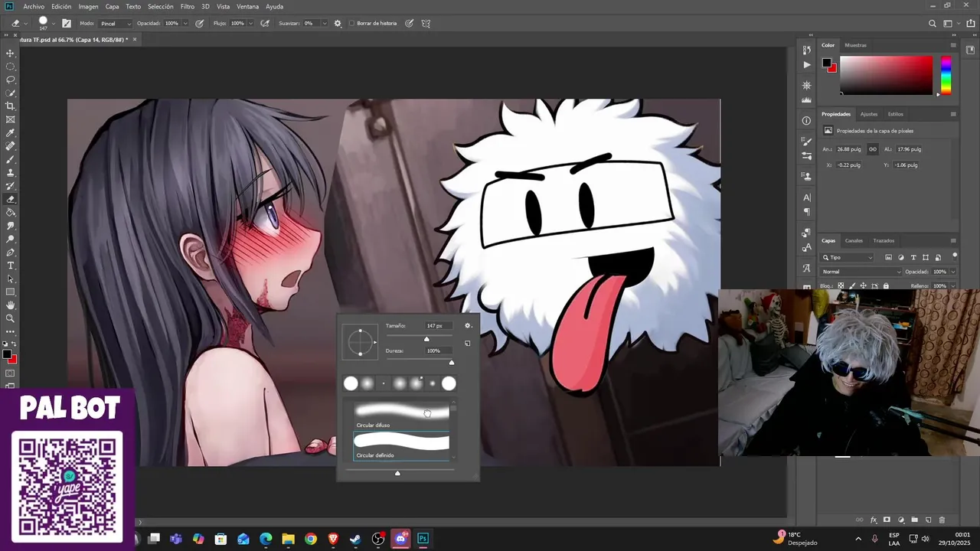Screen dimensions: 980x551
Task: Open the Ventana menu
Action: [247, 6]
